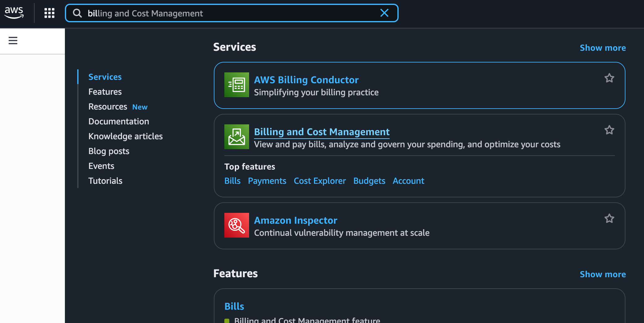This screenshot has height=323, width=644.
Task: Favorite AWS Billing Conductor with star
Action: [x=609, y=78]
